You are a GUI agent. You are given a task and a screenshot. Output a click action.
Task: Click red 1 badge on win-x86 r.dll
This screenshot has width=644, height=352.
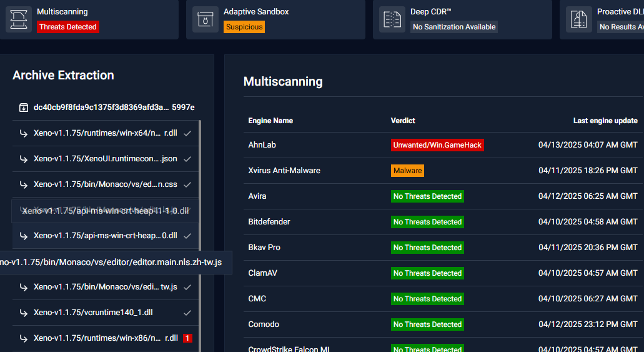187,338
